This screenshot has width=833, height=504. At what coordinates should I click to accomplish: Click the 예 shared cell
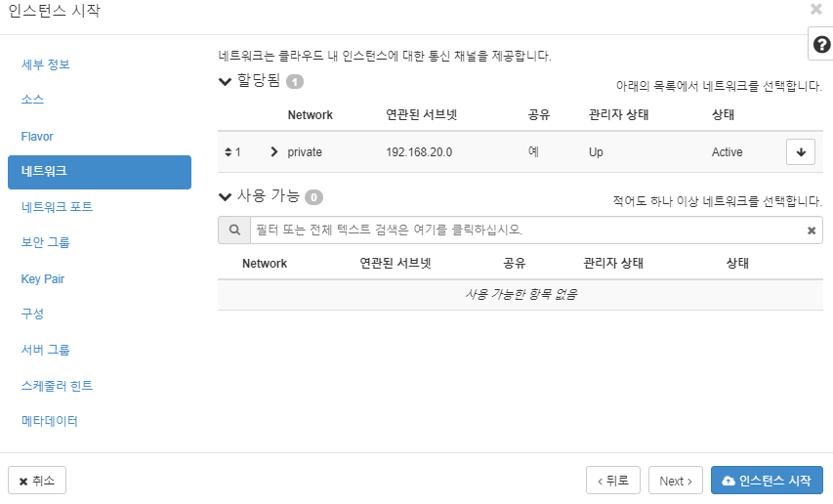533,151
